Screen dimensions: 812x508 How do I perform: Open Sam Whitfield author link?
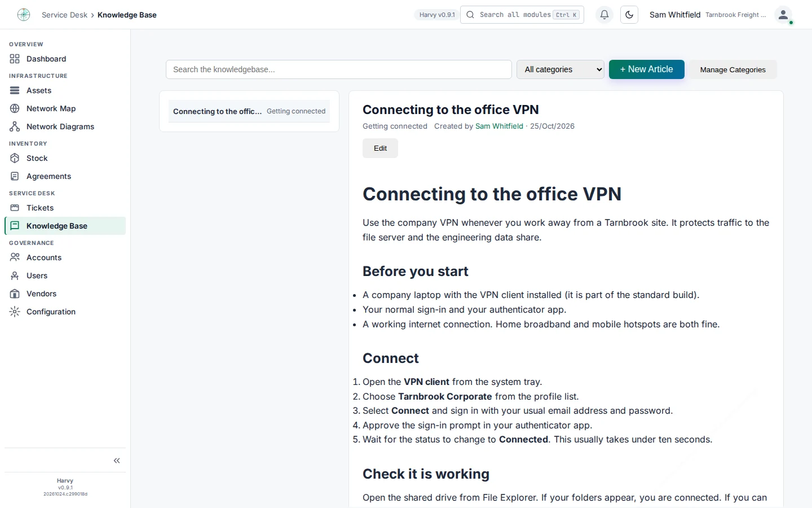tap(499, 126)
